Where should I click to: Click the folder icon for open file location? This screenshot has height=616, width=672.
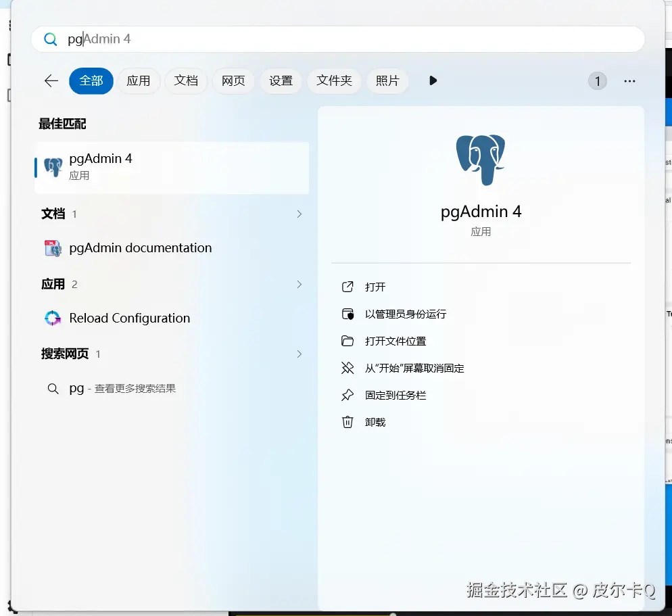[347, 341]
